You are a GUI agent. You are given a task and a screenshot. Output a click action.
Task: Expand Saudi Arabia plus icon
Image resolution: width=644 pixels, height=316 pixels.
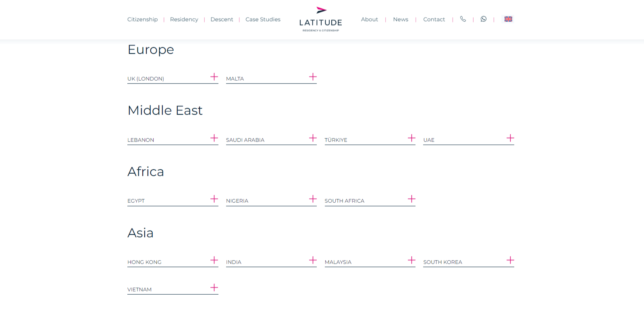(313, 138)
